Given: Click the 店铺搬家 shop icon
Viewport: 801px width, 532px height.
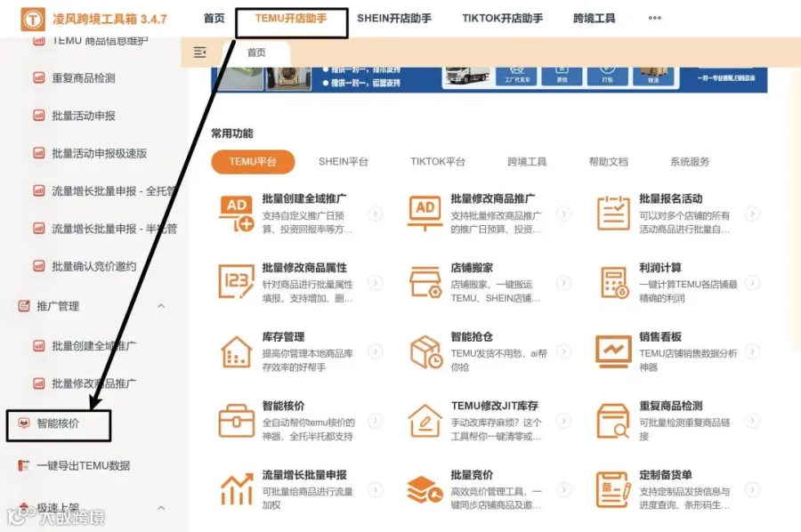Looking at the screenshot, I should (425, 282).
